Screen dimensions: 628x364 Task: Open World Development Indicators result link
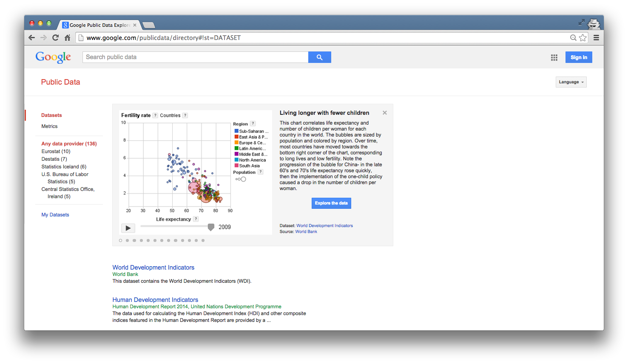153,267
